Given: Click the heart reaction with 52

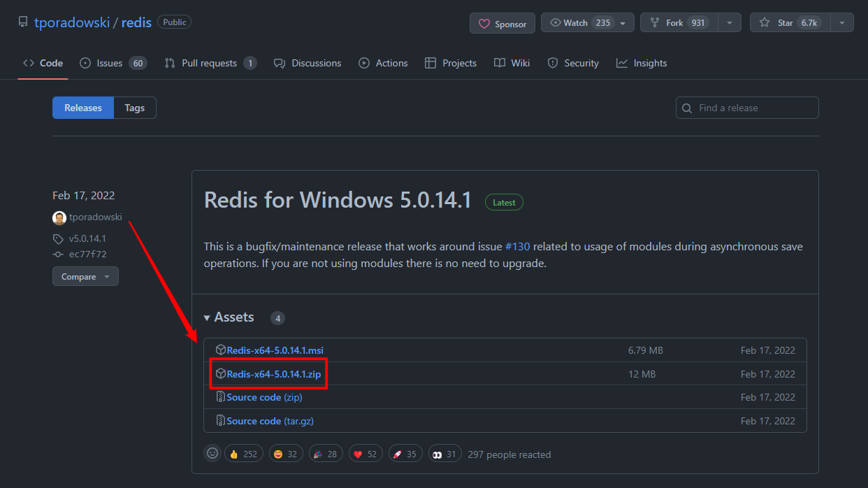Looking at the screenshot, I should pos(365,454).
